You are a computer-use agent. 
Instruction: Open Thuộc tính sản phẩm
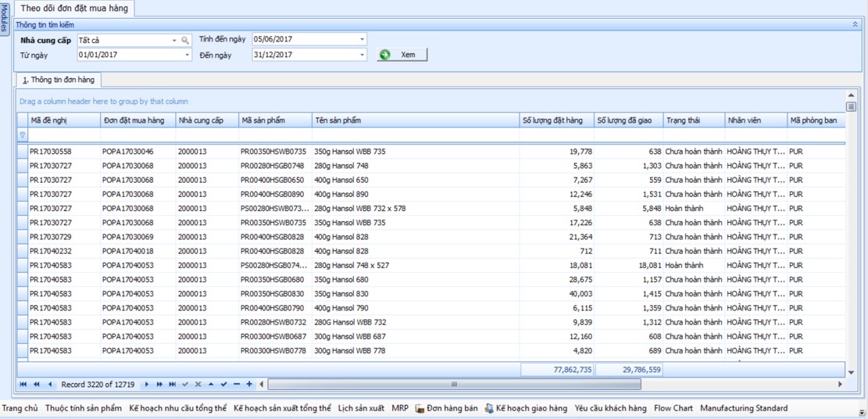coord(84,409)
